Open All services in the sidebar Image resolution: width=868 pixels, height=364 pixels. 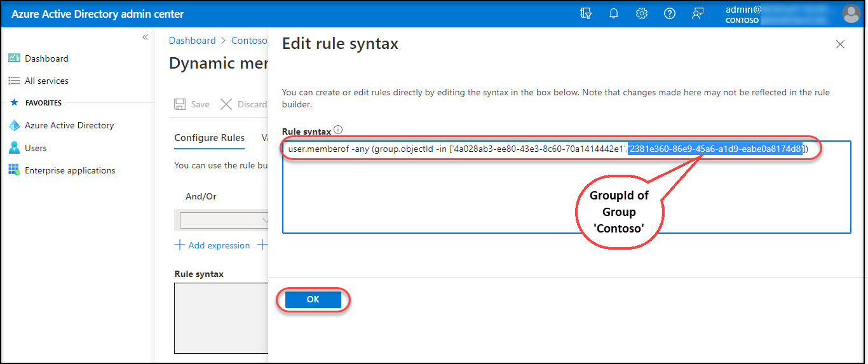pyautogui.click(x=46, y=81)
